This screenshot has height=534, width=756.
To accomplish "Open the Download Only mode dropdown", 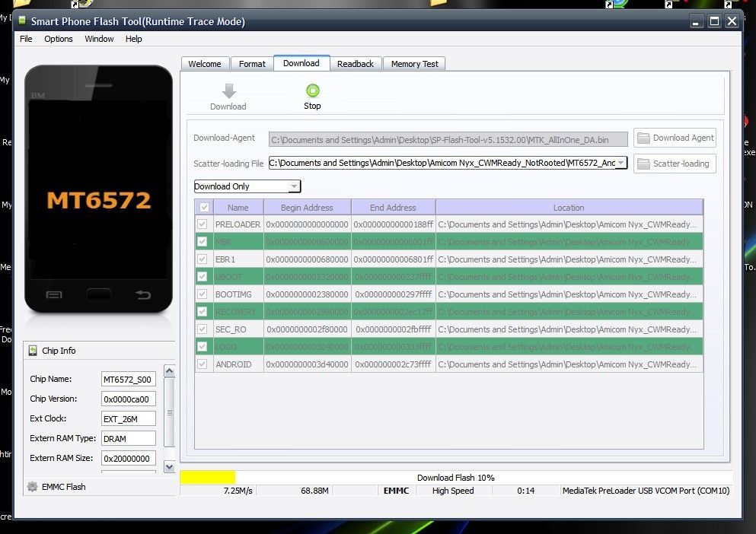I will (294, 186).
